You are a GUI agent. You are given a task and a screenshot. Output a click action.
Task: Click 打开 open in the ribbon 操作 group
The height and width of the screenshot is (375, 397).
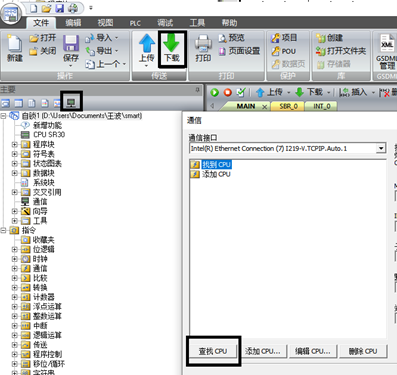point(42,38)
